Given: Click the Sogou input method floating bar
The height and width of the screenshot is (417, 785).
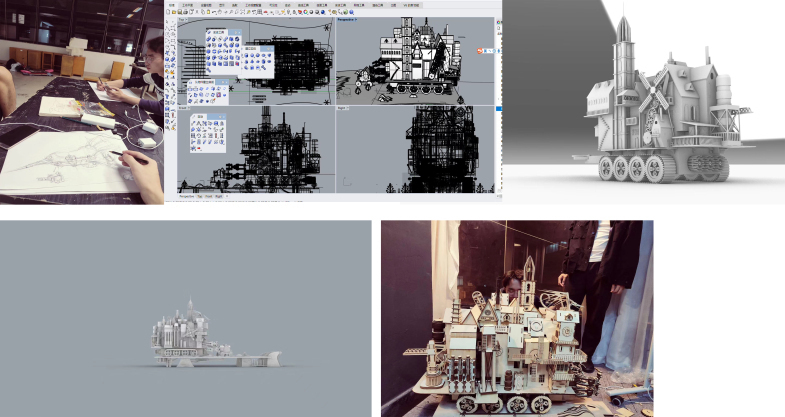Looking at the screenshot, I should (483, 51).
